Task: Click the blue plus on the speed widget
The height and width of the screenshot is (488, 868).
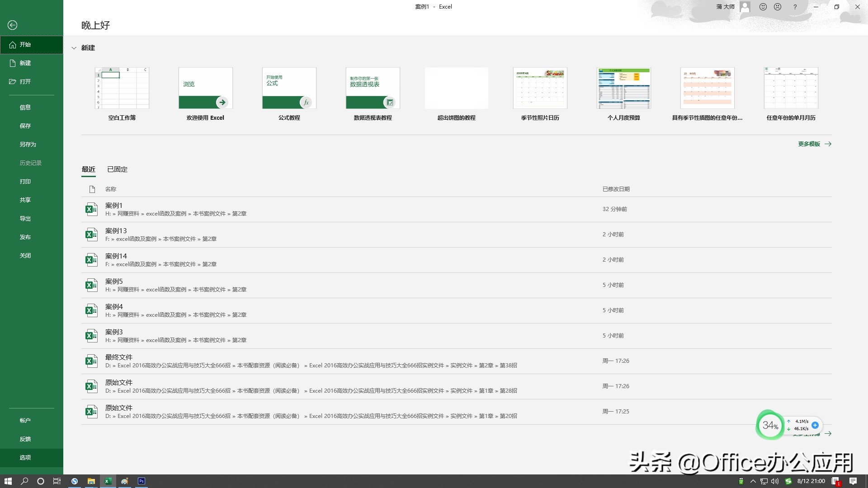Action: (815, 425)
